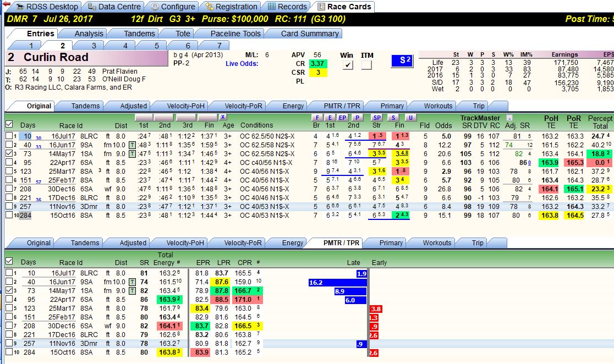Viewport: 614px width, 364px height.
Task: Open the Records tab
Action: click(287, 7)
